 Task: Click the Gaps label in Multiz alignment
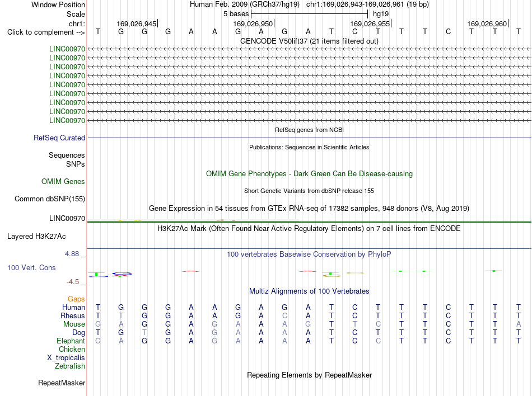pos(76,299)
